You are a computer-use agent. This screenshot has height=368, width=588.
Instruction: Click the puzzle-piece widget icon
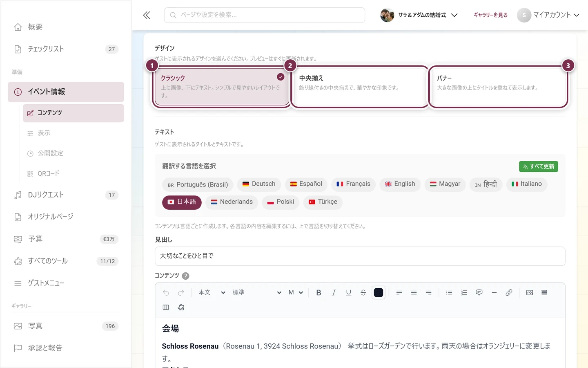click(181, 307)
